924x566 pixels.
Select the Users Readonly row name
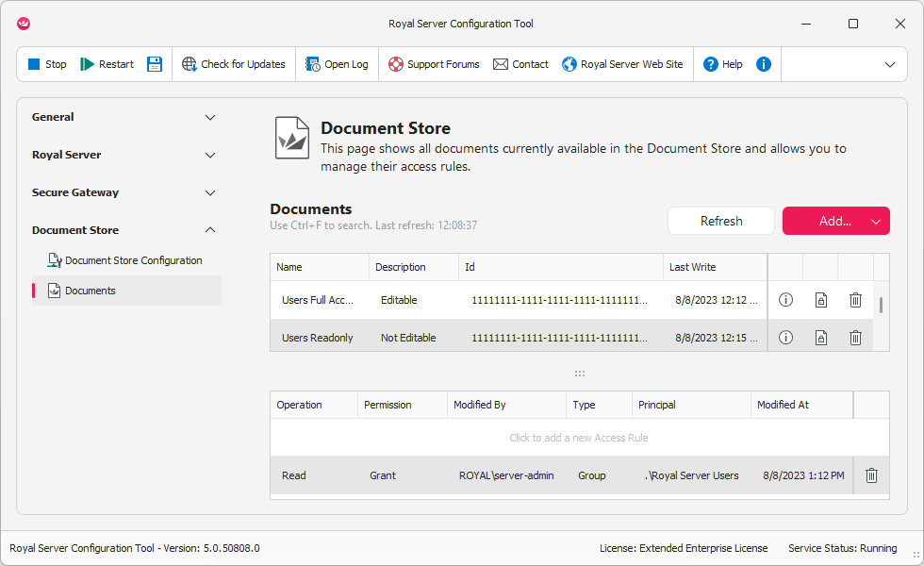click(x=317, y=338)
